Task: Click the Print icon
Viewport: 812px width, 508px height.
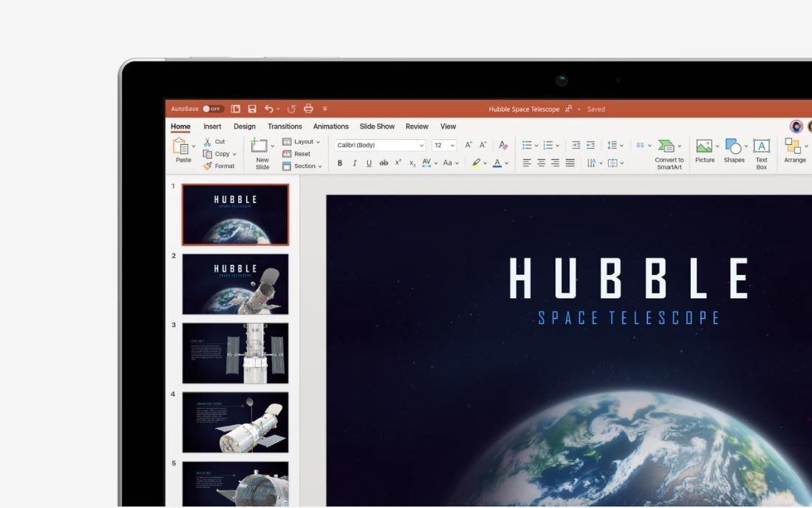Action: point(308,109)
